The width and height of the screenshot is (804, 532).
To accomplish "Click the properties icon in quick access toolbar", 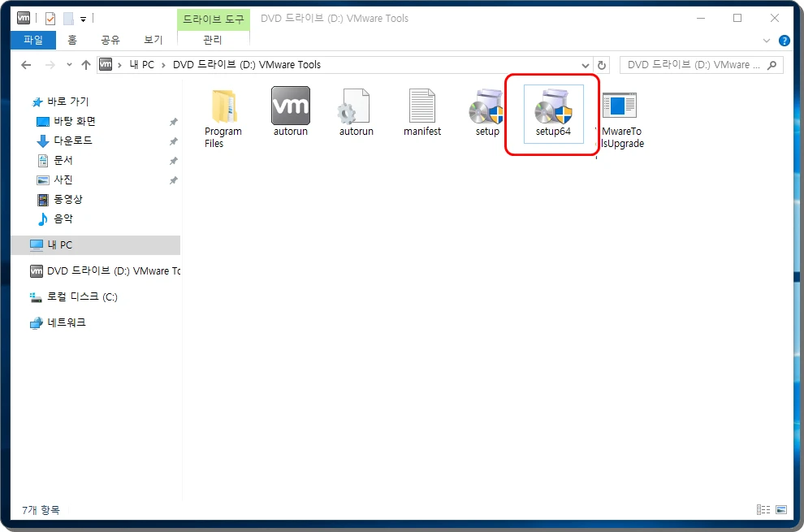I will click(x=50, y=19).
